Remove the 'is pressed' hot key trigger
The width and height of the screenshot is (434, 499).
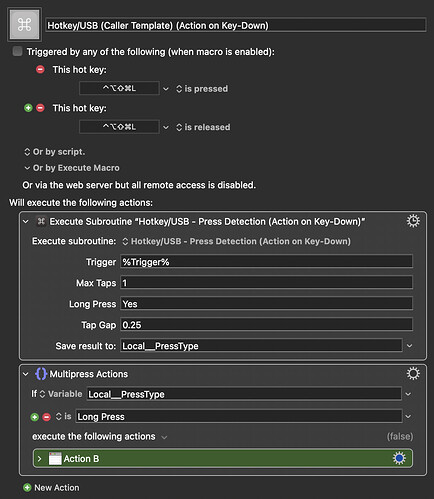pyautogui.click(x=40, y=69)
